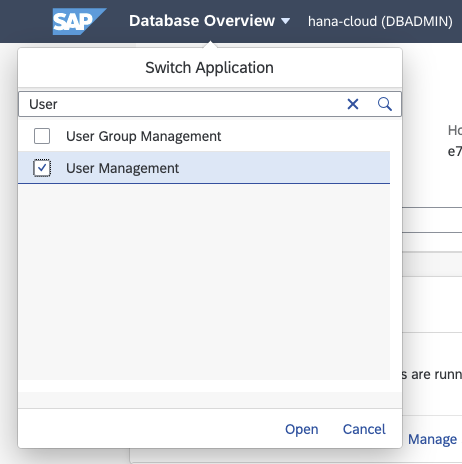Image resolution: width=462 pixels, height=464 pixels.
Task: Open the Database Overview dropdown arrow
Action: 285,21
